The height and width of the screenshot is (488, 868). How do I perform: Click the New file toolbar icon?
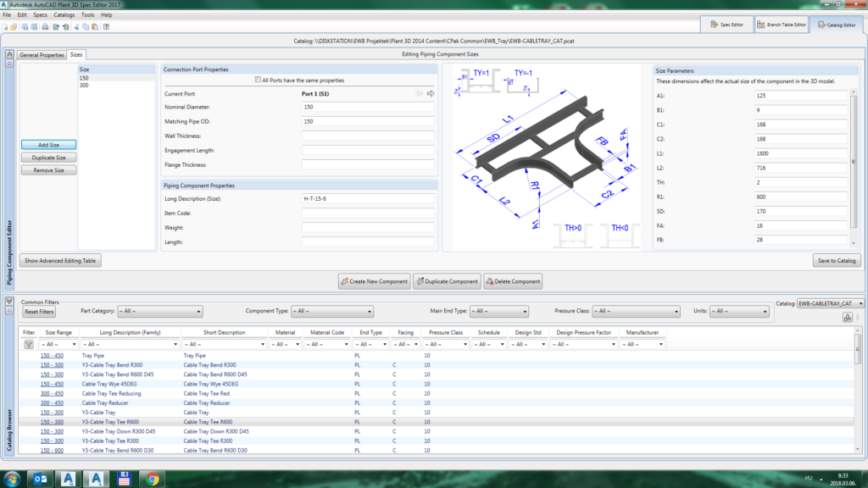6,26
